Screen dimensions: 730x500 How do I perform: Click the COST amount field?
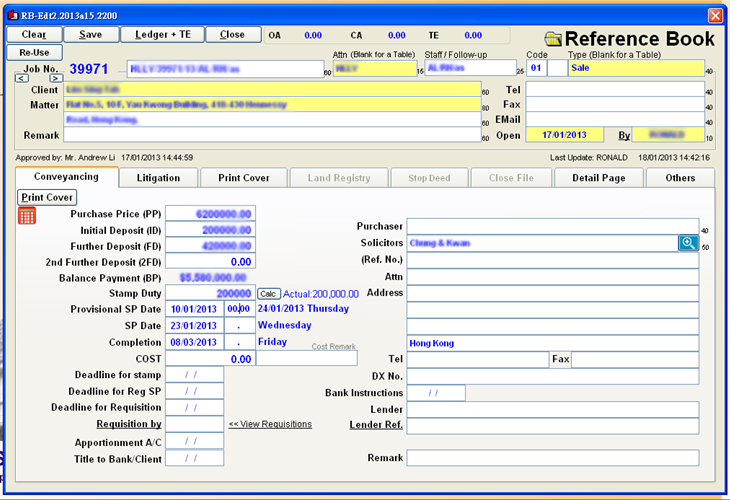tap(210, 359)
